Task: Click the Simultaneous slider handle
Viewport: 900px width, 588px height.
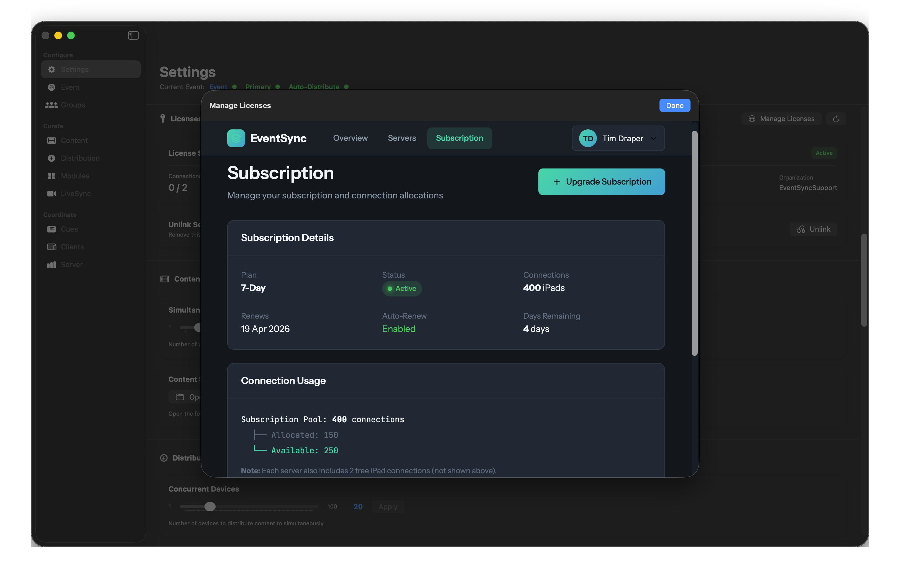Action: pyautogui.click(x=197, y=328)
